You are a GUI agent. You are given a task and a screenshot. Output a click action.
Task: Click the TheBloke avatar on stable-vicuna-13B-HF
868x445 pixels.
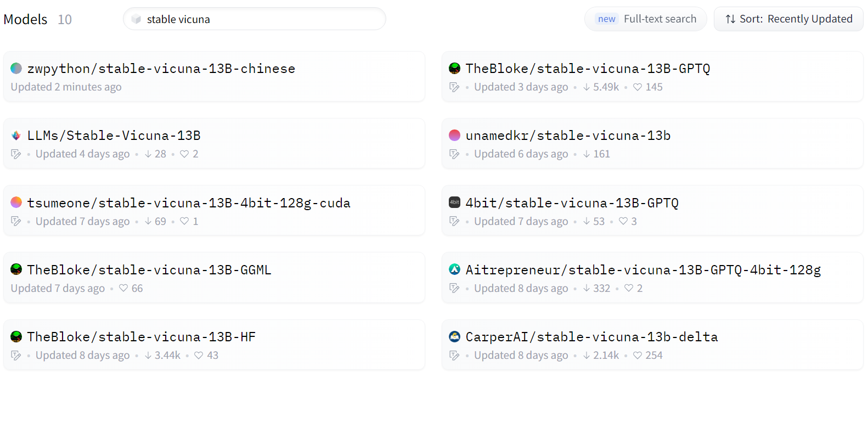pyautogui.click(x=16, y=336)
